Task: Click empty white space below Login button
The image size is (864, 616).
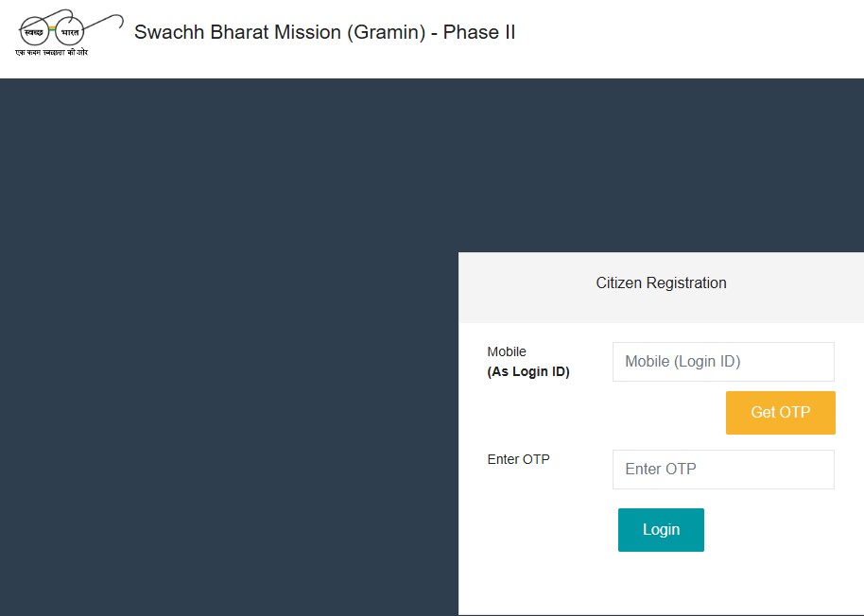Action: [661, 586]
